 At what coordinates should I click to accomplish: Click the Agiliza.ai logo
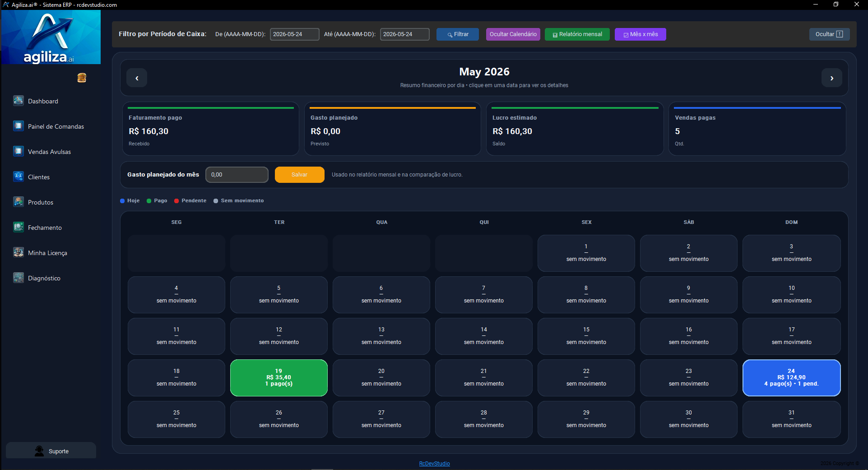pyautogui.click(x=51, y=37)
